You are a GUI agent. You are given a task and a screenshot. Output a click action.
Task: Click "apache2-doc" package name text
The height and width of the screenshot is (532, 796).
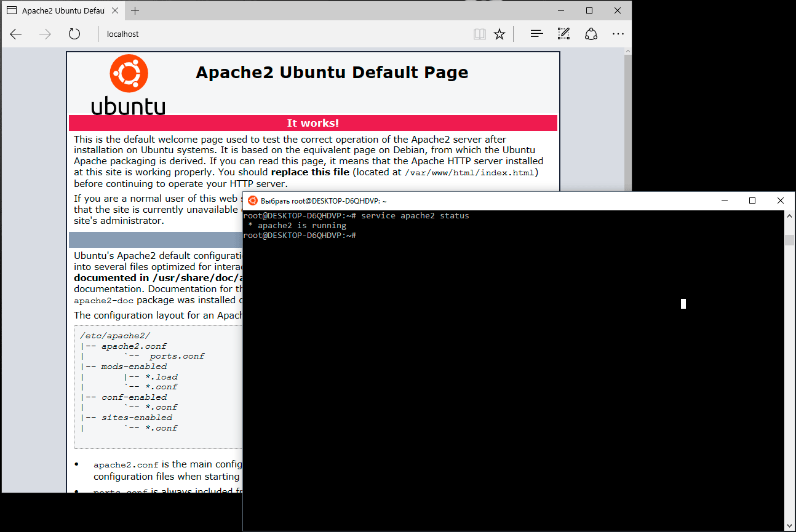(104, 301)
